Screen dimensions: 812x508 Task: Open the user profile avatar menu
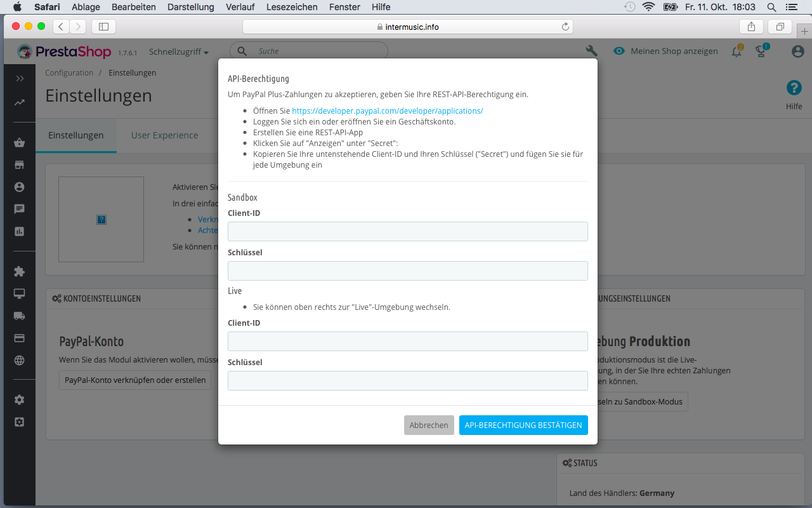(x=798, y=51)
